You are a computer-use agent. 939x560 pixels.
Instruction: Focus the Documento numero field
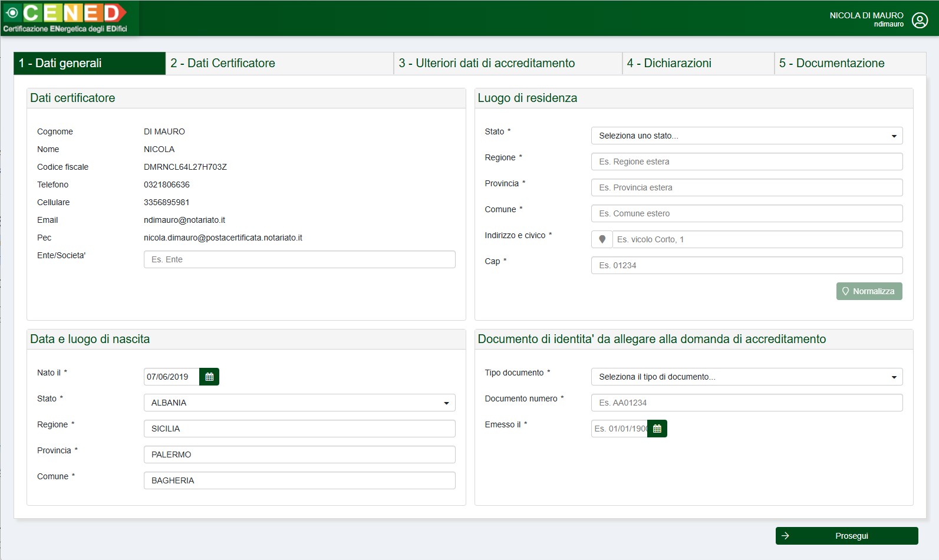(x=747, y=403)
